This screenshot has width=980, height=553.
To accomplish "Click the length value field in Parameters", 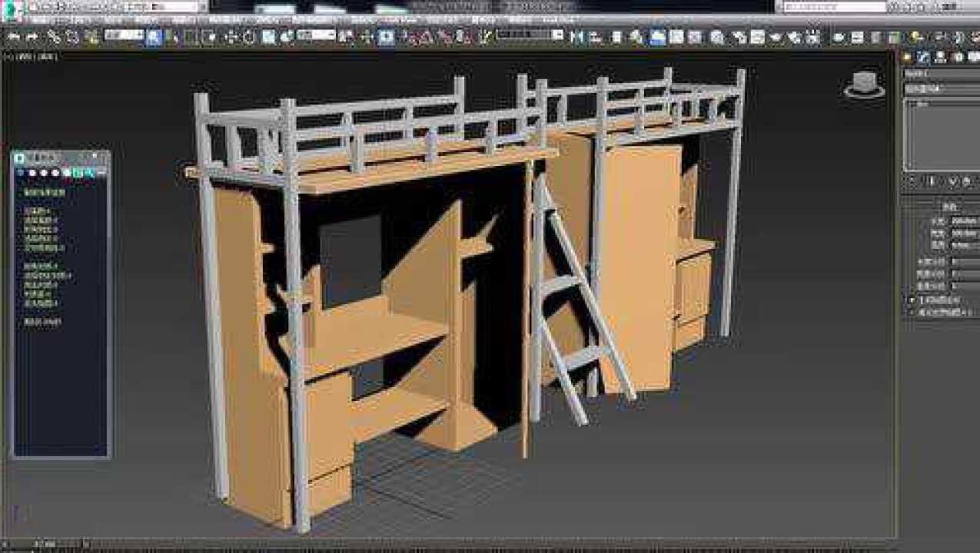I will tap(965, 220).
